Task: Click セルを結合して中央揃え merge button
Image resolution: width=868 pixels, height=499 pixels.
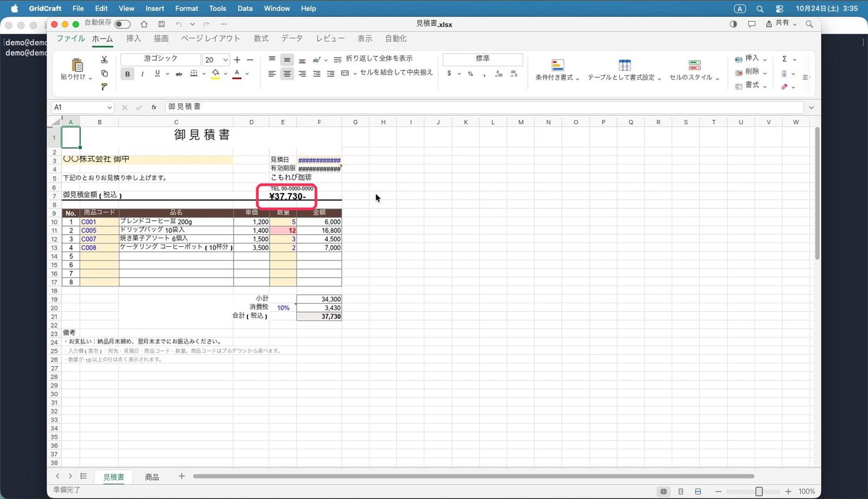Action: (x=387, y=73)
